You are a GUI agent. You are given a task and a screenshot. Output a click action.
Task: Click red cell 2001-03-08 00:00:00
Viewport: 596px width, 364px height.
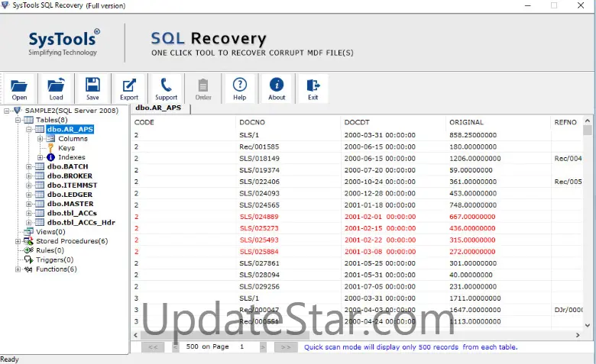tap(380, 252)
